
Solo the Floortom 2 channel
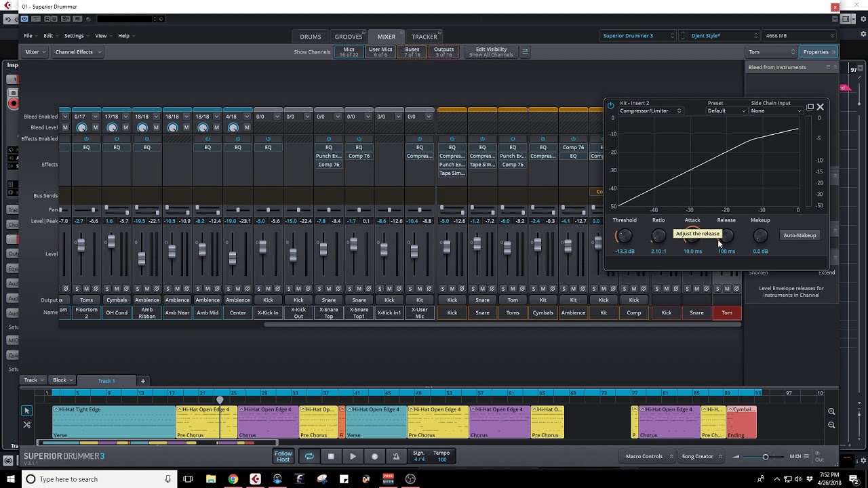pos(77,289)
